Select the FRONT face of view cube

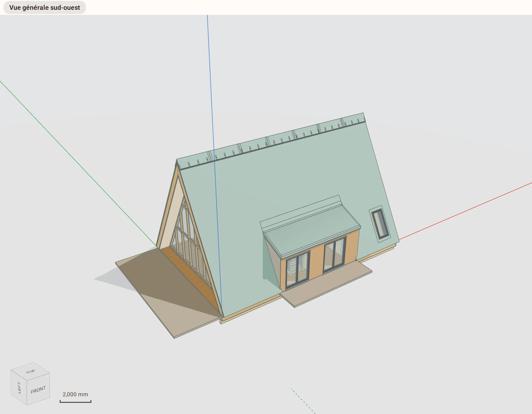(x=38, y=389)
